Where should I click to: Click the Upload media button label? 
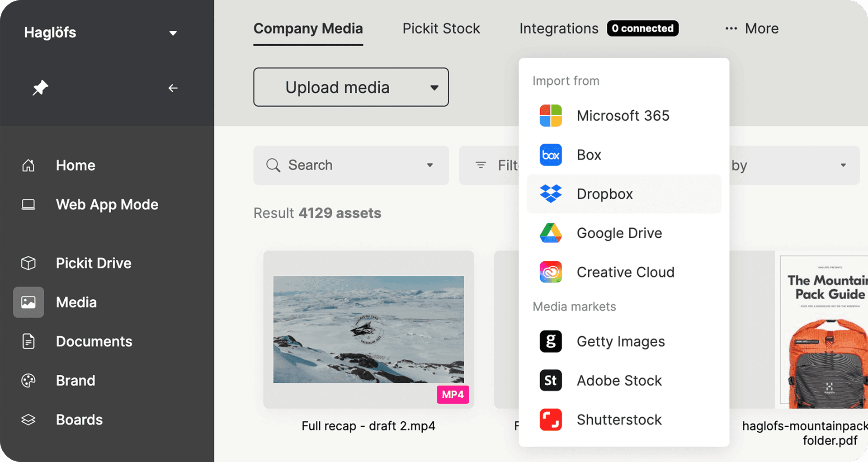[x=337, y=88]
